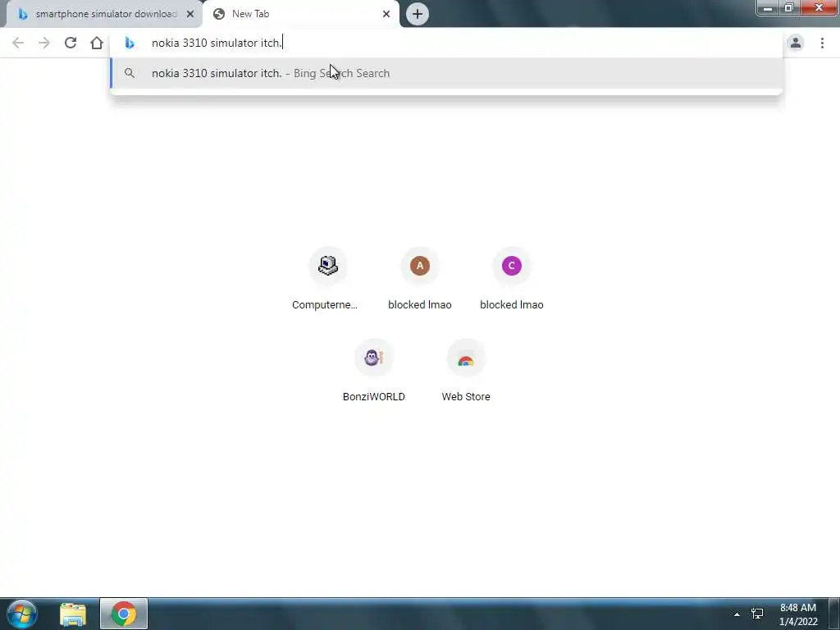The image size is (840, 630).
Task: Minimize the Chrome window
Action: 768,7
